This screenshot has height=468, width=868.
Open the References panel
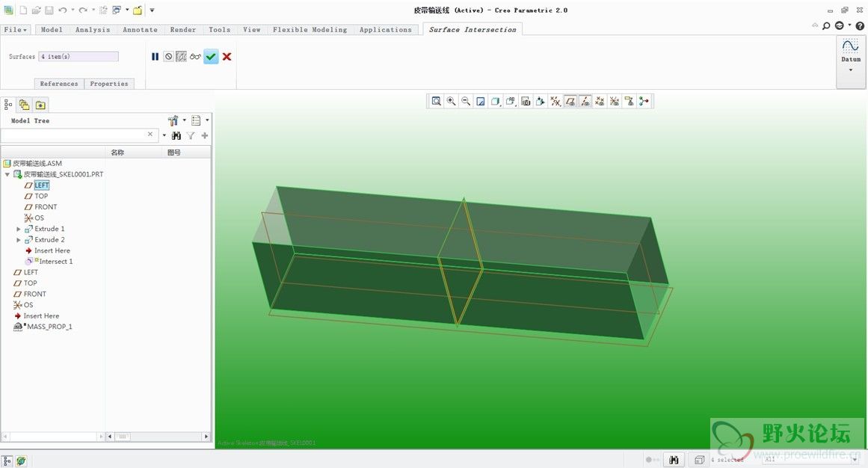(x=59, y=84)
